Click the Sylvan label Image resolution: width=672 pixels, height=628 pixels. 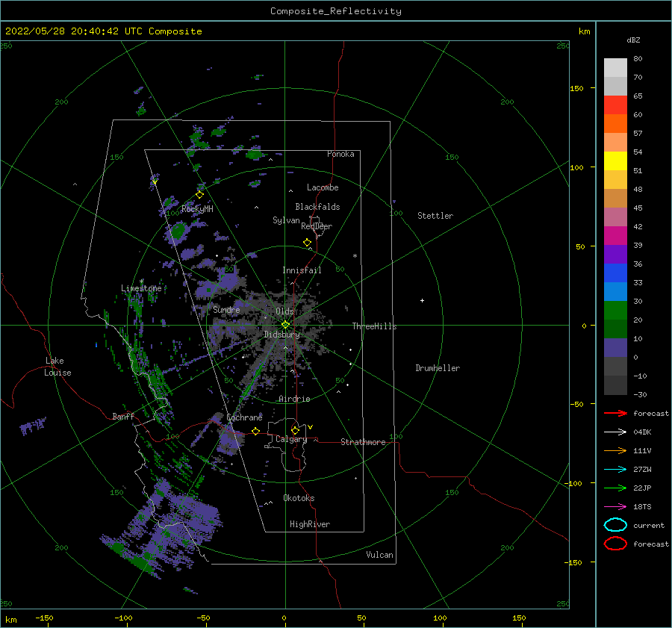click(x=286, y=220)
